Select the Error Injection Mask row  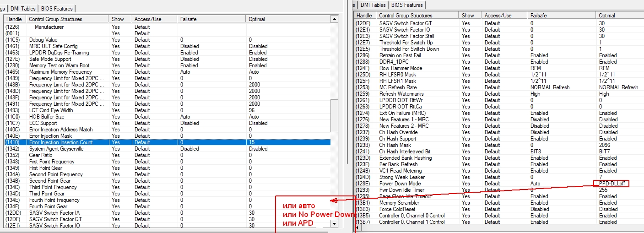pyautogui.click(x=167, y=136)
